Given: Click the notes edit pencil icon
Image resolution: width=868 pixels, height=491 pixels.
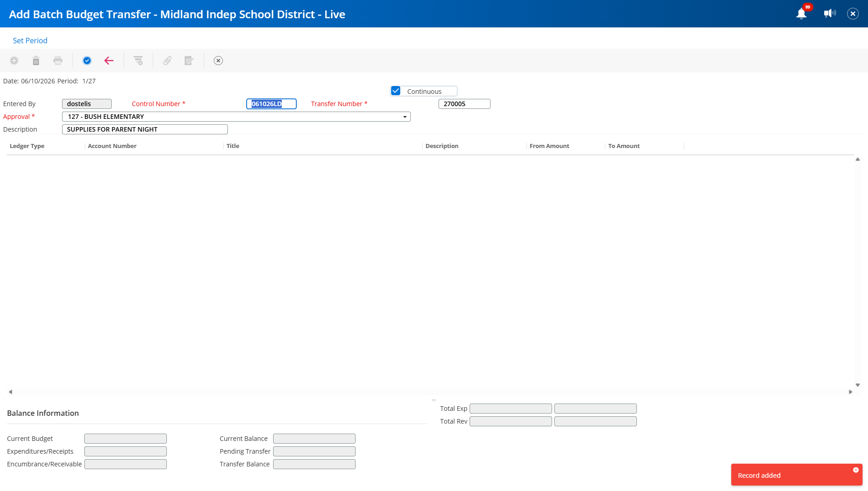Looking at the screenshot, I should [x=189, y=61].
